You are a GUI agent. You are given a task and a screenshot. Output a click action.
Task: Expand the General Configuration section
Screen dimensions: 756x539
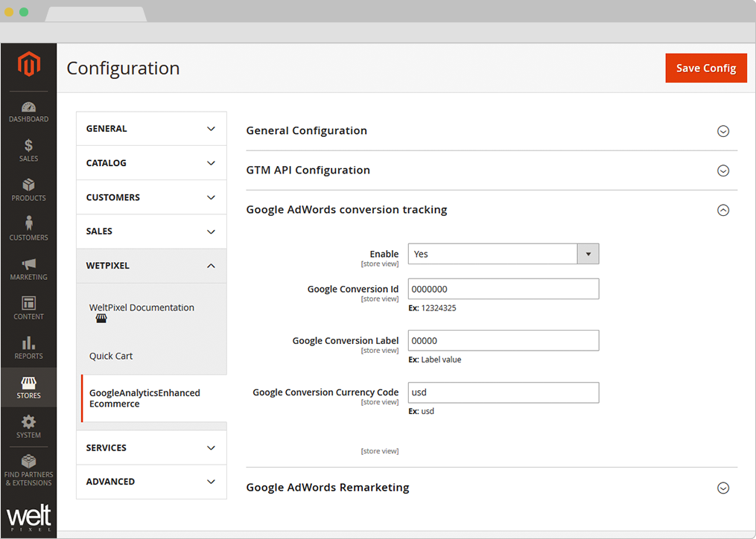(x=722, y=131)
